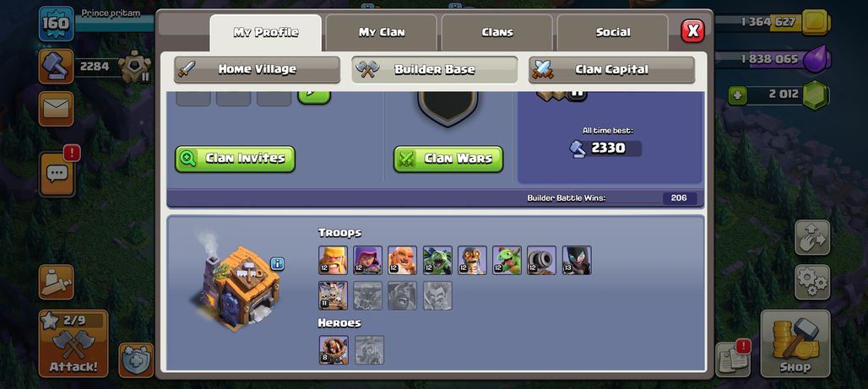This screenshot has height=389, width=868.
Task: Start a builder Attack!
Action: click(x=73, y=343)
